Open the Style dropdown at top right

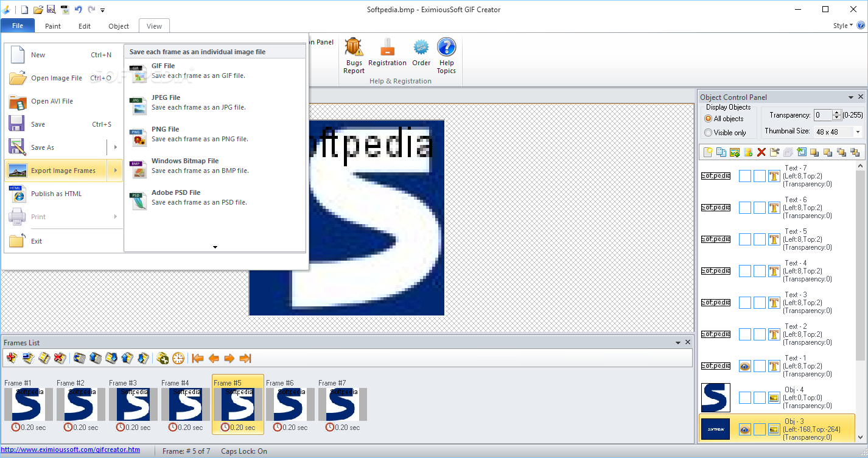pyautogui.click(x=843, y=26)
